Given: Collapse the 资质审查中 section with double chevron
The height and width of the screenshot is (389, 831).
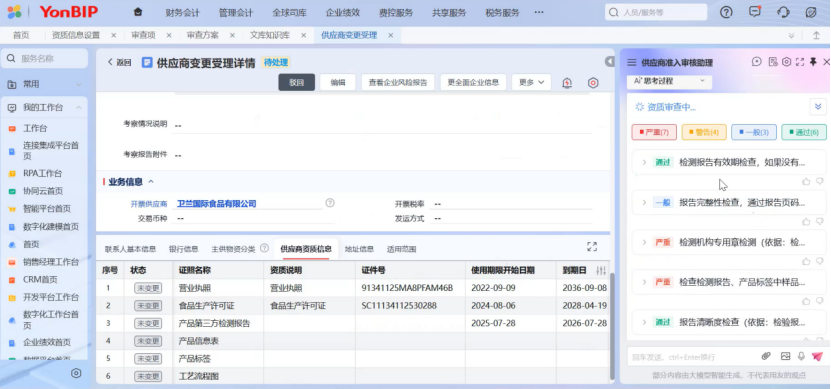Looking at the screenshot, I should click(x=818, y=107).
